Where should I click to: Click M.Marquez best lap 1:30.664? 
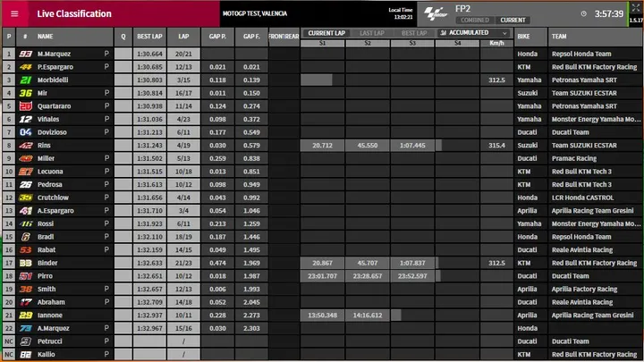[x=149, y=54]
